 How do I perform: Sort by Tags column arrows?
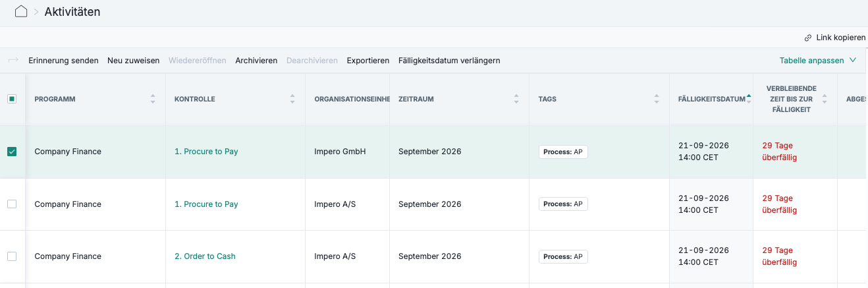656,99
